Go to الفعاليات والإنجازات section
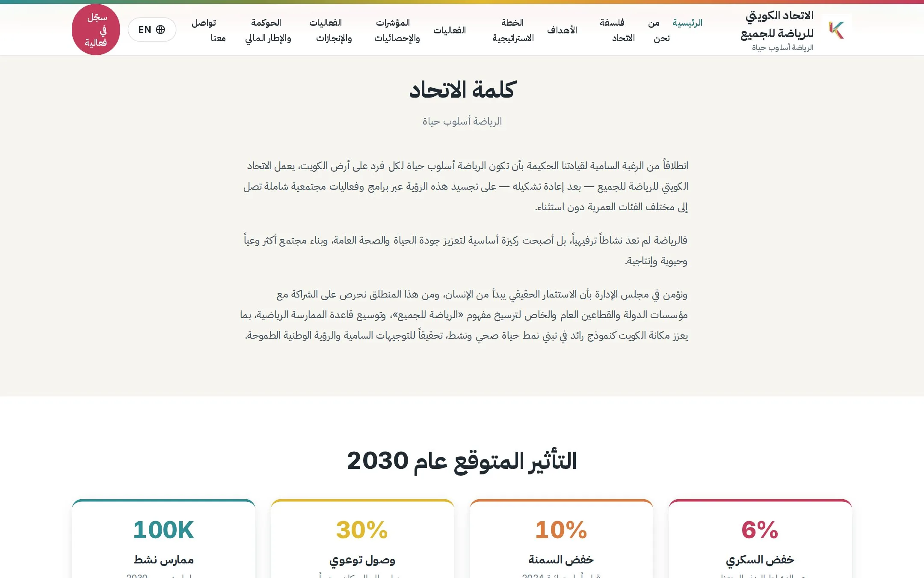The height and width of the screenshot is (578, 924). (x=332, y=30)
